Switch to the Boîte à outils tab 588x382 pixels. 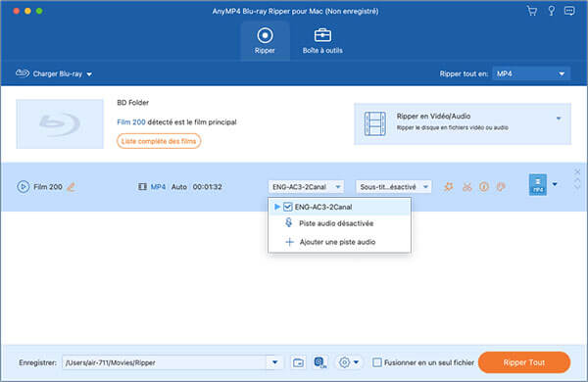coord(322,41)
